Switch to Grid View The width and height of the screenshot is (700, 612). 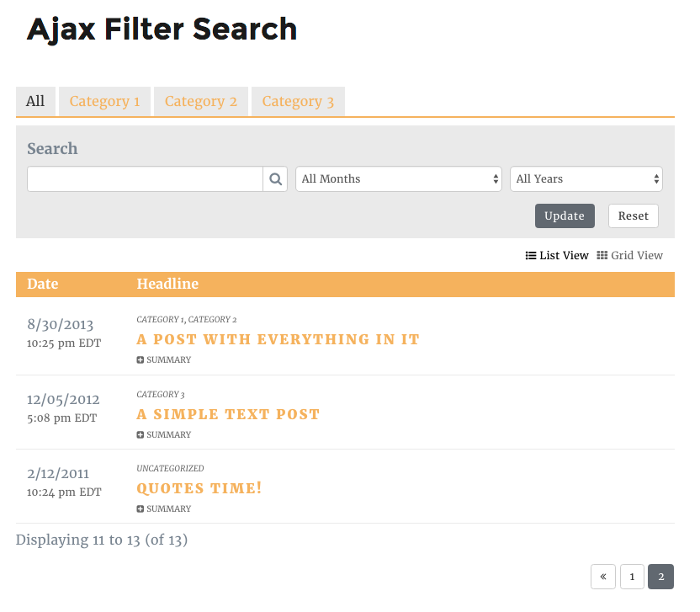coord(629,256)
